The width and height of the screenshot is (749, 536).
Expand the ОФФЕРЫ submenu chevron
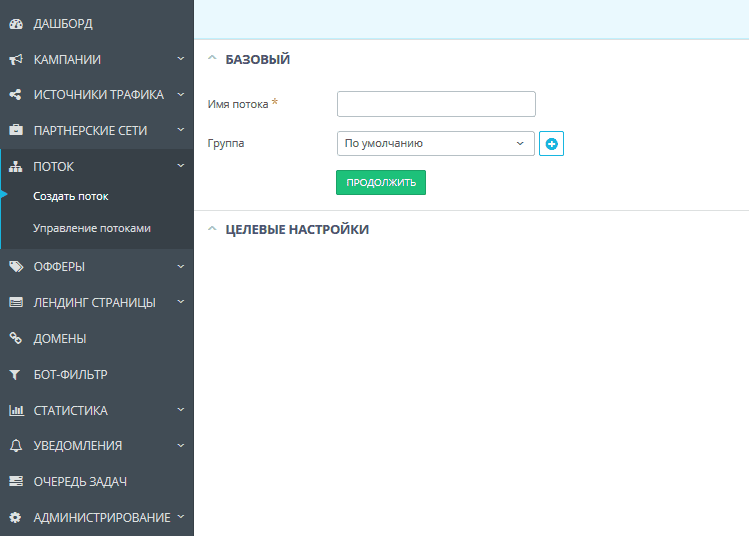pyautogui.click(x=181, y=267)
